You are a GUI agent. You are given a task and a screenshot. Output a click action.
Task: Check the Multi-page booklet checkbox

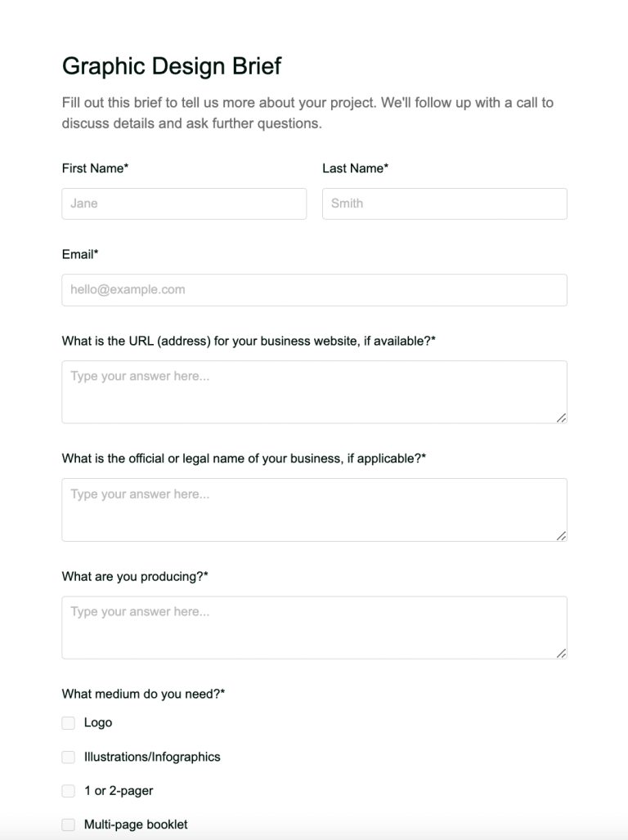(x=68, y=824)
